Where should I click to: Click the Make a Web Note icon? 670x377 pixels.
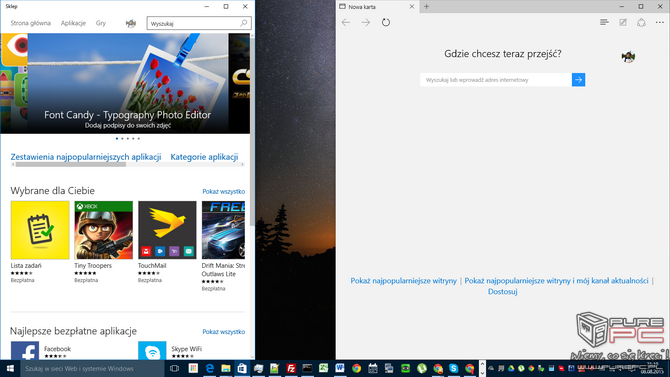pos(623,22)
